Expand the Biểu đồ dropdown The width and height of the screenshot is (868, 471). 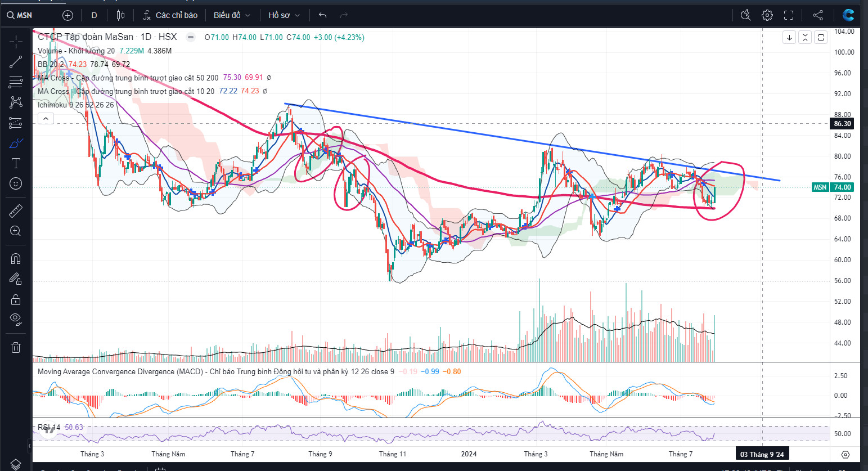tap(232, 15)
